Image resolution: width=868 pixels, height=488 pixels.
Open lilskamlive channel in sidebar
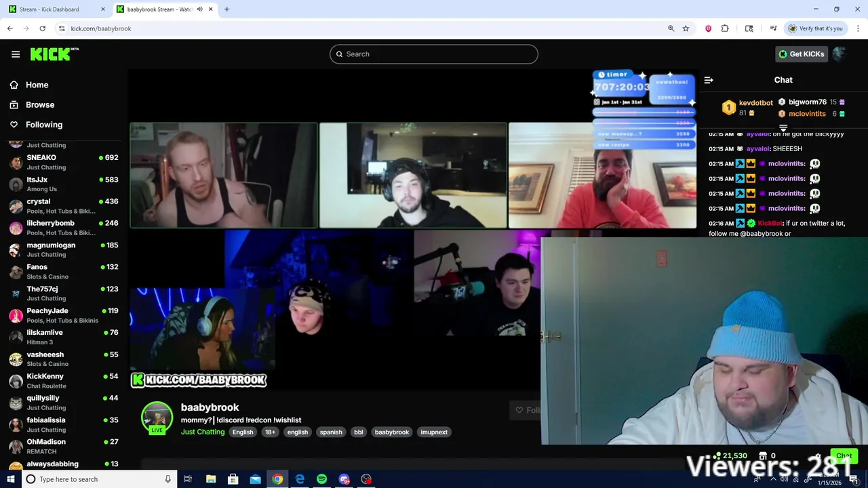click(64, 337)
